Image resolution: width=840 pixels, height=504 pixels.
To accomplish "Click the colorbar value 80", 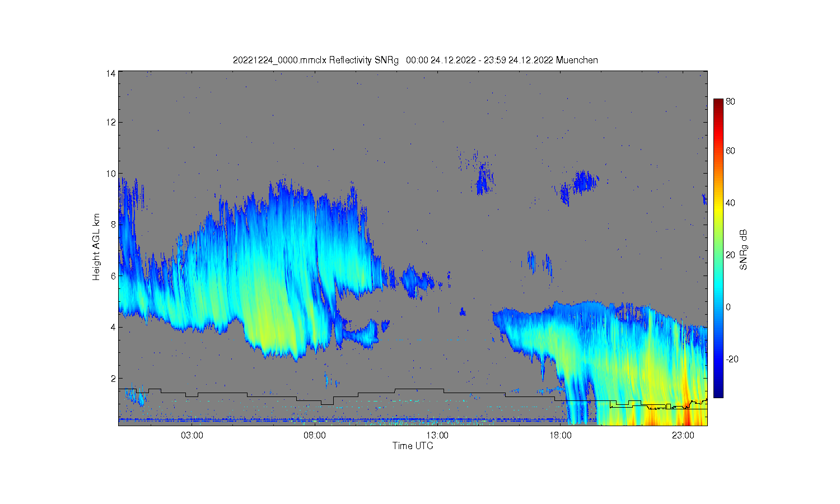I will (x=730, y=101).
